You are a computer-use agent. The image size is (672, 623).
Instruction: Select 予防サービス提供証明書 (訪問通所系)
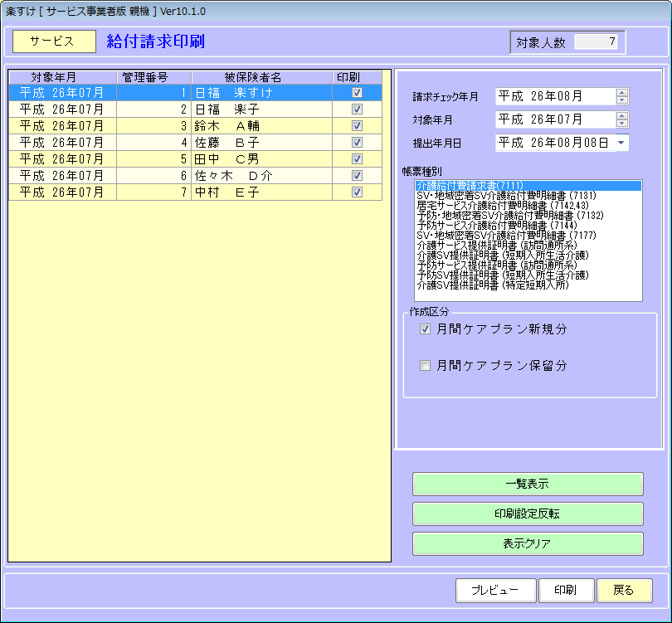point(528,265)
